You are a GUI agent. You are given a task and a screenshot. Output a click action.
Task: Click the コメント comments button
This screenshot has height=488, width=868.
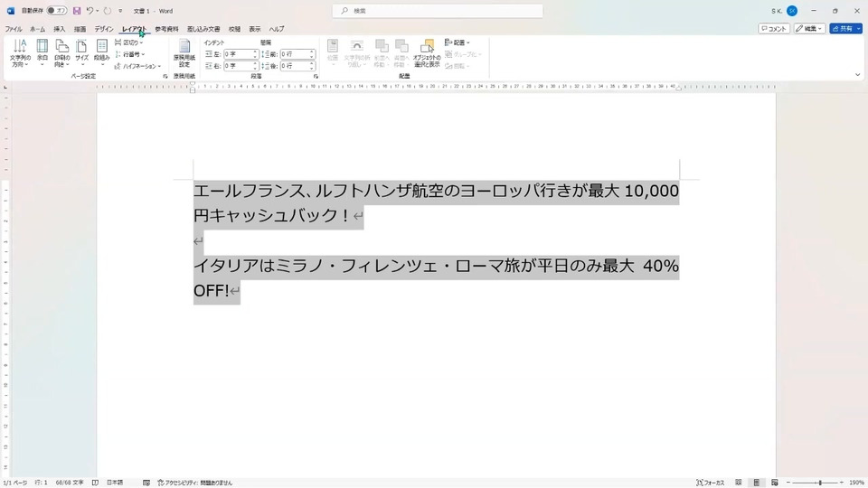774,29
